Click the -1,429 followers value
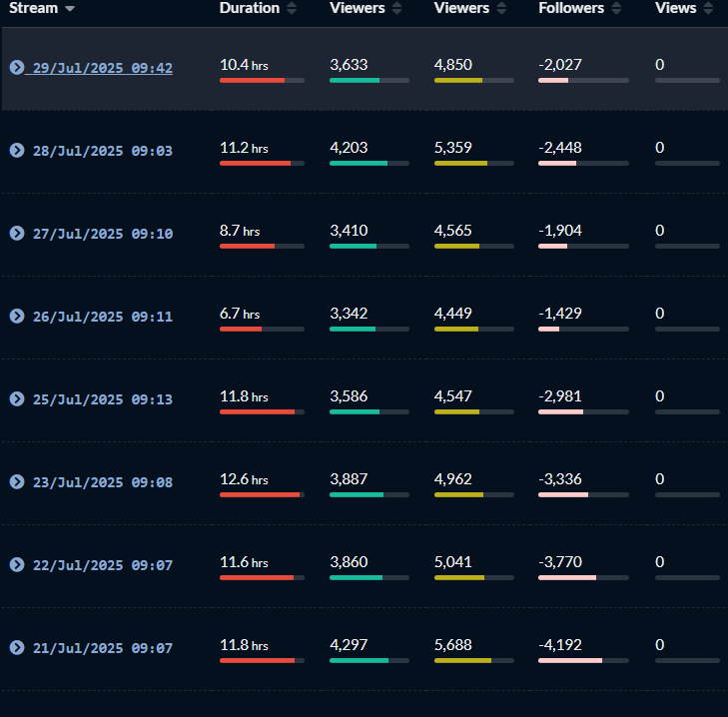728x717 pixels. pos(560,314)
